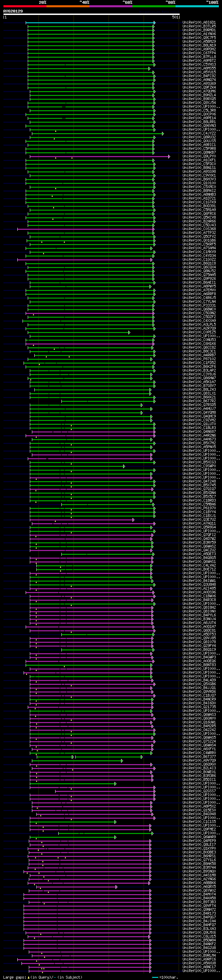The image size is (222, 980).
Task: Click the UniRef100_Q96VN3 label
Action: coord(199,126)
